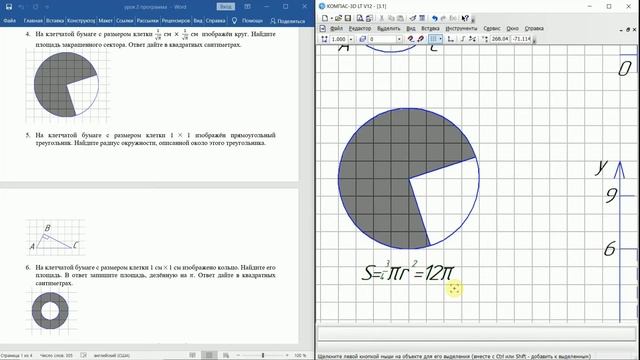Switch to Read Mode view in Word
The width and height of the screenshot is (640, 360).
(193, 356)
